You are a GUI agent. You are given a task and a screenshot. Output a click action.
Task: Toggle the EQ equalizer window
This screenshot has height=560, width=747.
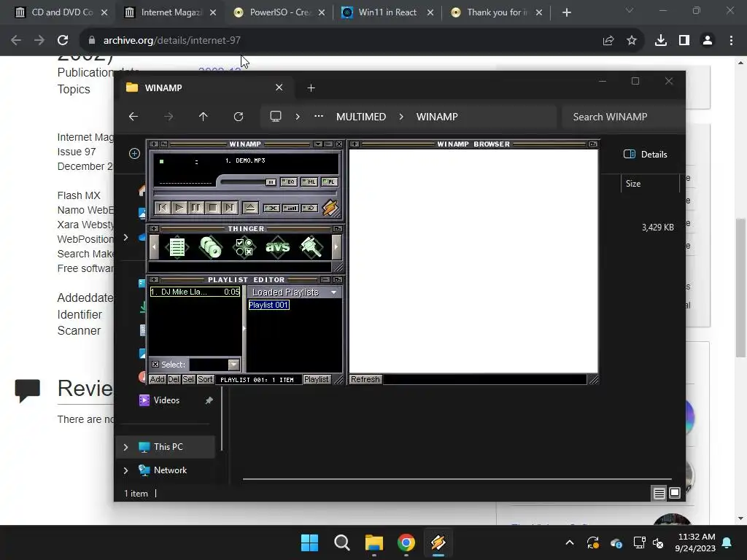click(x=289, y=182)
